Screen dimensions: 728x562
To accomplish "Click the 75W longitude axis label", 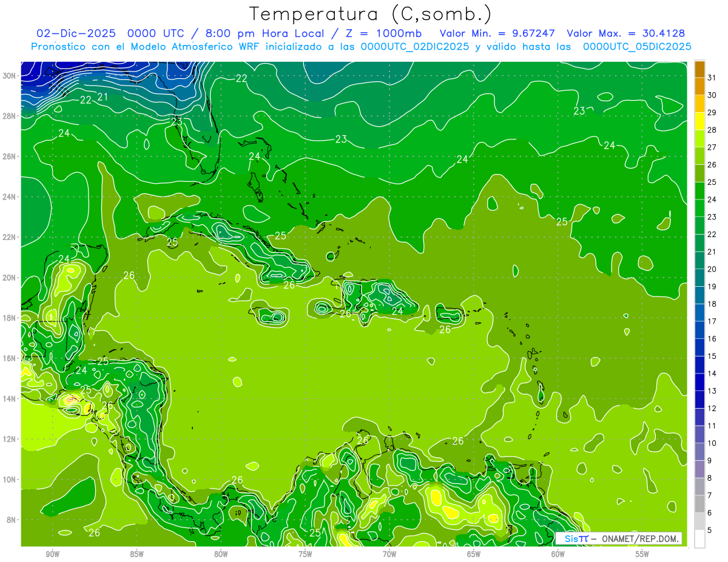I will [x=305, y=554].
